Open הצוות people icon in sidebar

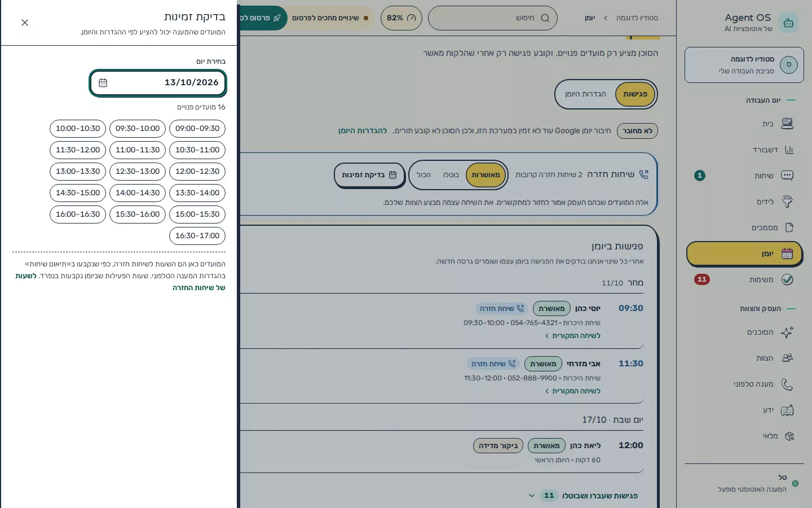(x=787, y=358)
